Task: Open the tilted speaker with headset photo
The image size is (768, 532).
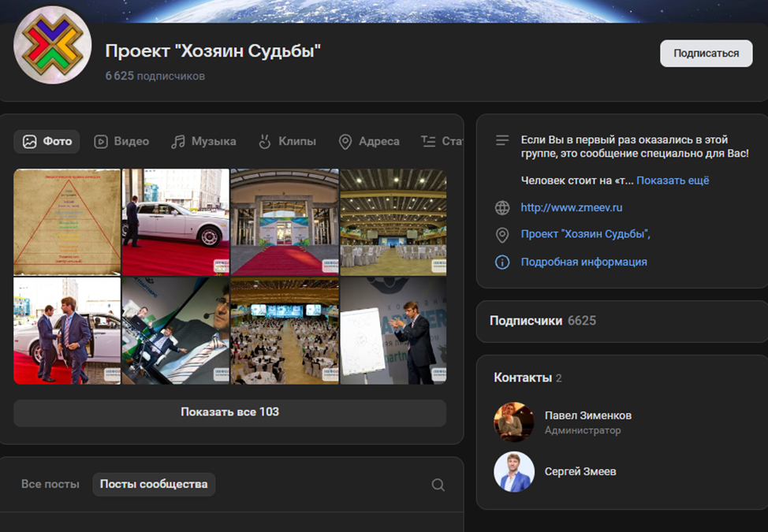Action: pyautogui.click(x=175, y=331)
